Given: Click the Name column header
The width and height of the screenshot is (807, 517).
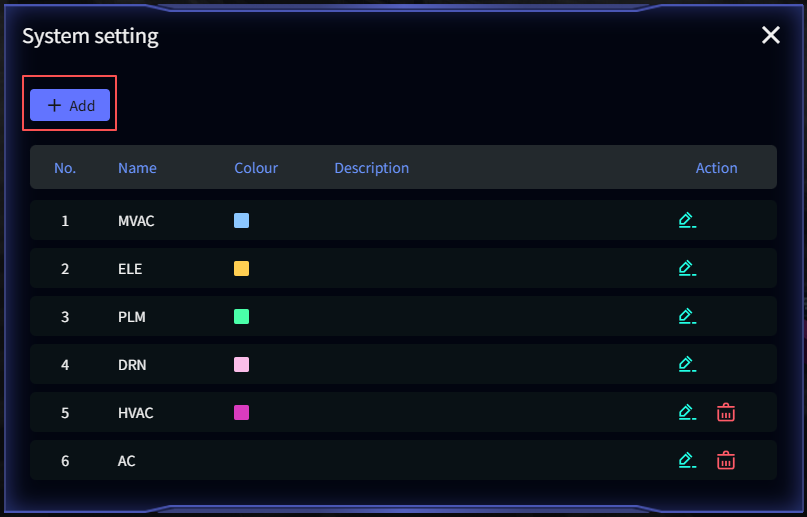Looking at the screenshot, I should (137, 168).
